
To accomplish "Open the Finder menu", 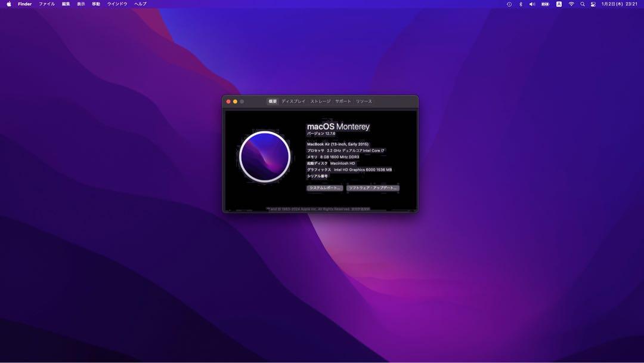I will 24,4.
